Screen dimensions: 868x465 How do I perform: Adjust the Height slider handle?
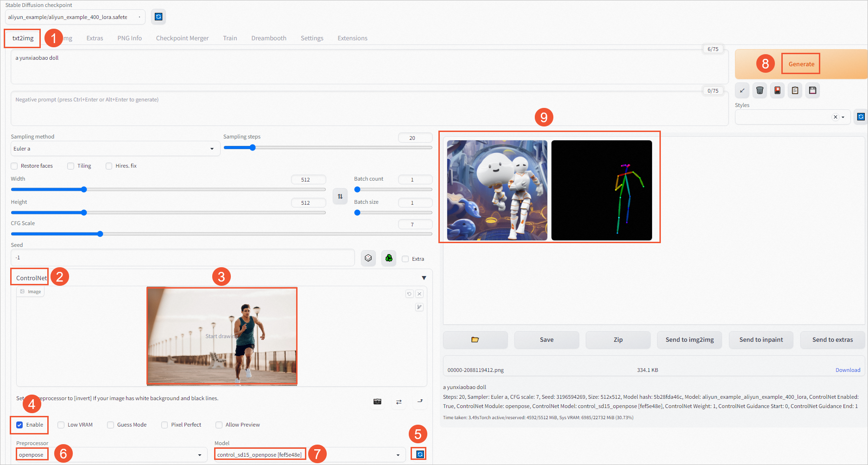(x=84, y=213)
